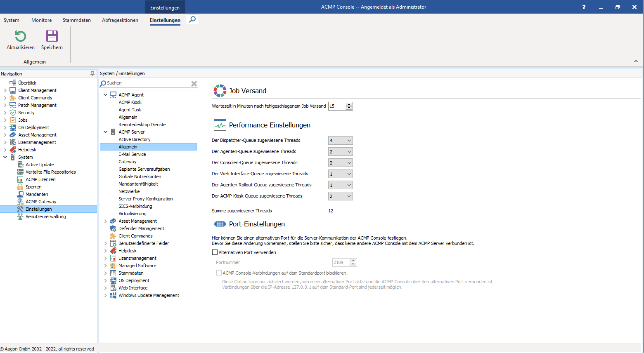Open the ACMP Gateway icon
This screenshot has height=353, width=644.
pos(20,202)
